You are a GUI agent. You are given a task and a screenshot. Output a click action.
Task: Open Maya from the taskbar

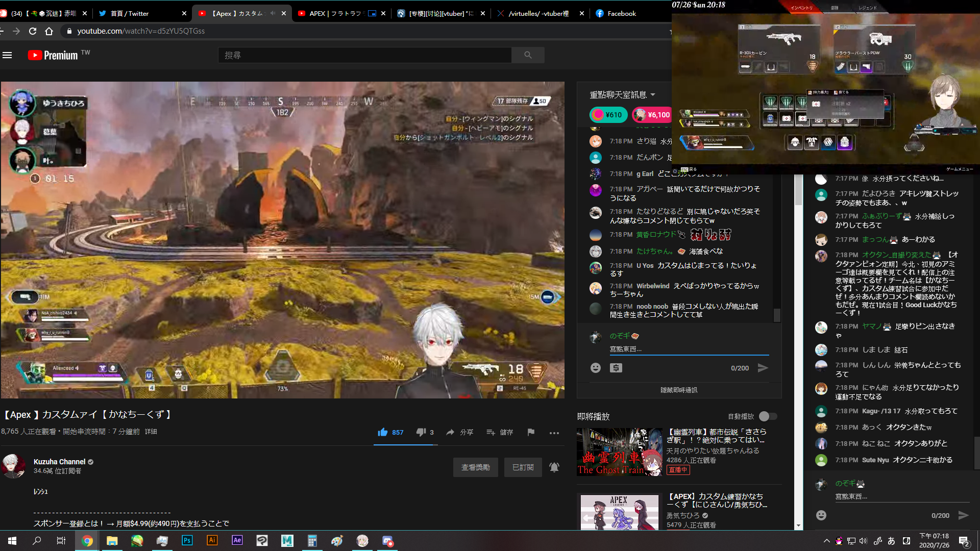click(287, 540)
